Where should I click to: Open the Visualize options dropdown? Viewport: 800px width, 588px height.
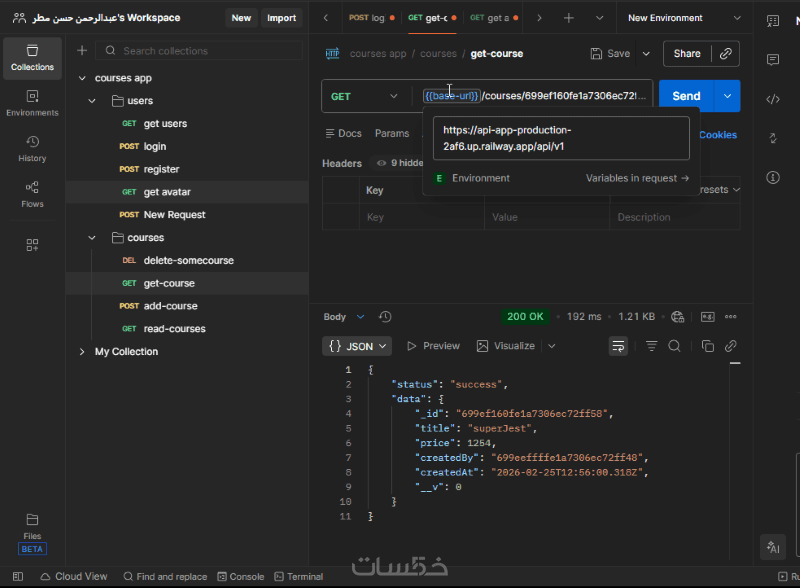(552, 346)
